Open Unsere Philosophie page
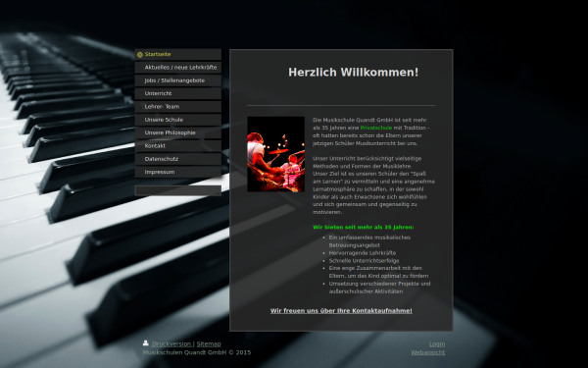This screenshot has width=588, height=368. pyautogui.click(x=177, y=132)
